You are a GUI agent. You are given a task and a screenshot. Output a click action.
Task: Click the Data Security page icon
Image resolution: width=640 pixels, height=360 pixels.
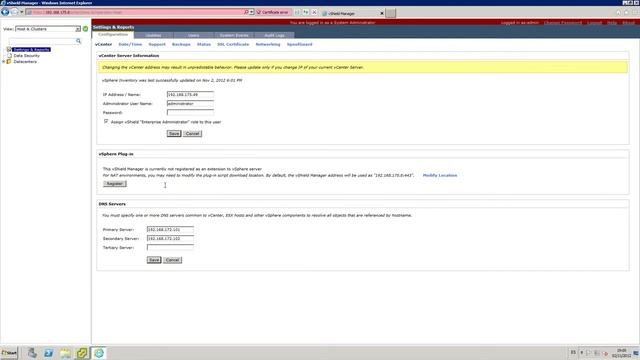point(9,56)
